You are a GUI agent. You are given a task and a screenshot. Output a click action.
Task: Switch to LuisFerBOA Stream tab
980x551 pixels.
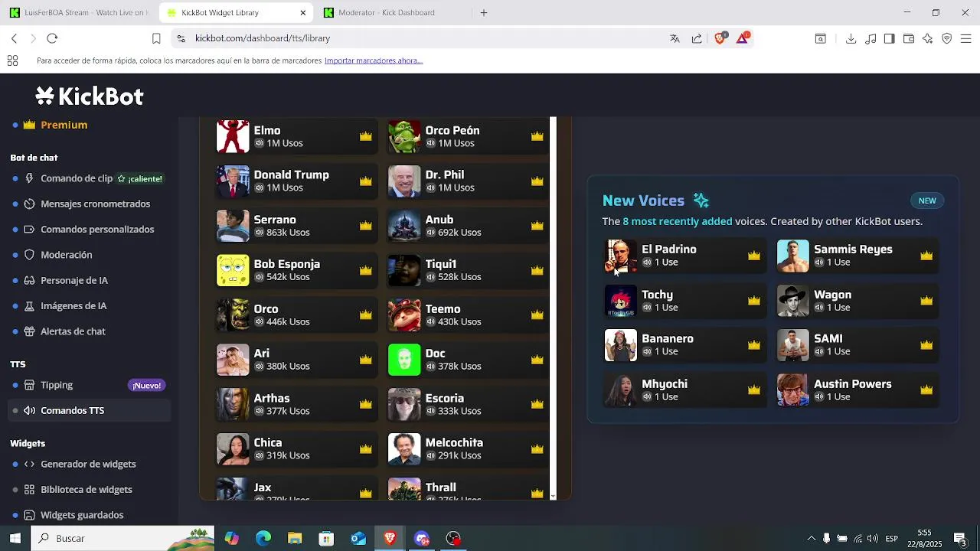pos(78,12)
